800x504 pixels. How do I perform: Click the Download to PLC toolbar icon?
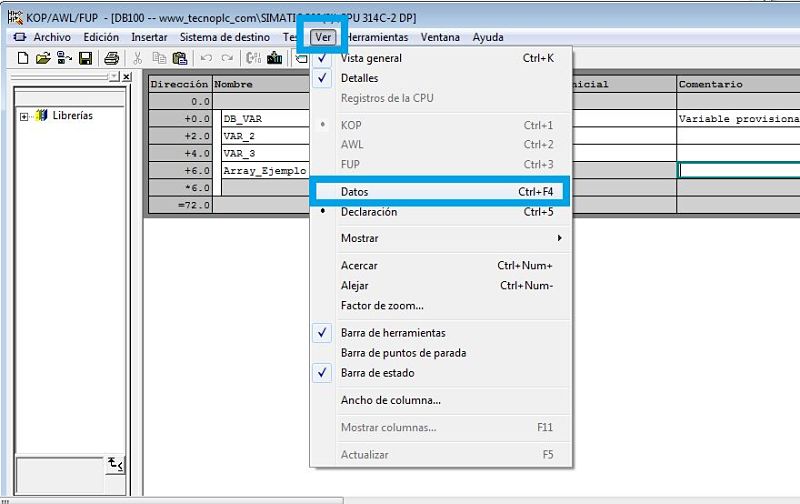pyautogui.click(x=274, y=59)
